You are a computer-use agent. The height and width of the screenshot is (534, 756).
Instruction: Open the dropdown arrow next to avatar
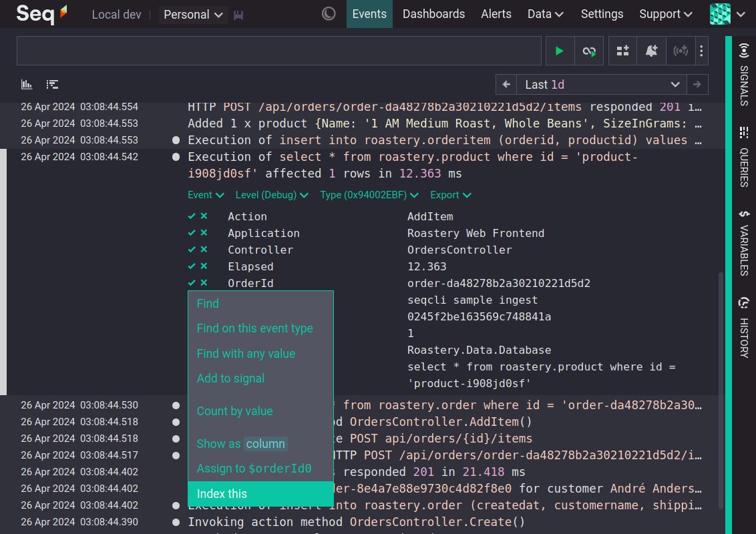(x=741, y=15)
